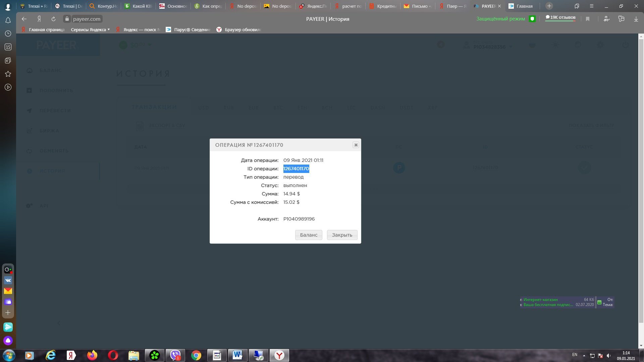Launch Firefox from taskbar
This screenshot has height=362, width=644.
(x=92, y=355)
